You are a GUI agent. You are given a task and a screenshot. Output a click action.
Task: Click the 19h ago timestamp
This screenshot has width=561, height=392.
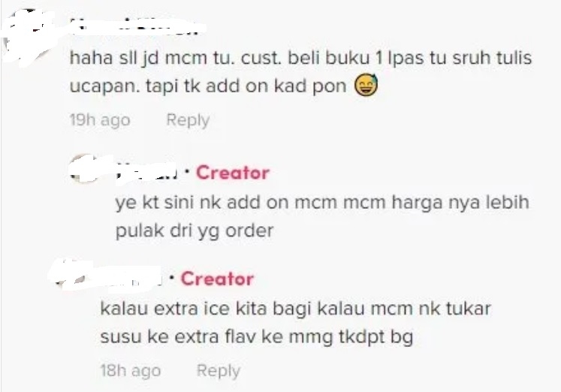100,120
